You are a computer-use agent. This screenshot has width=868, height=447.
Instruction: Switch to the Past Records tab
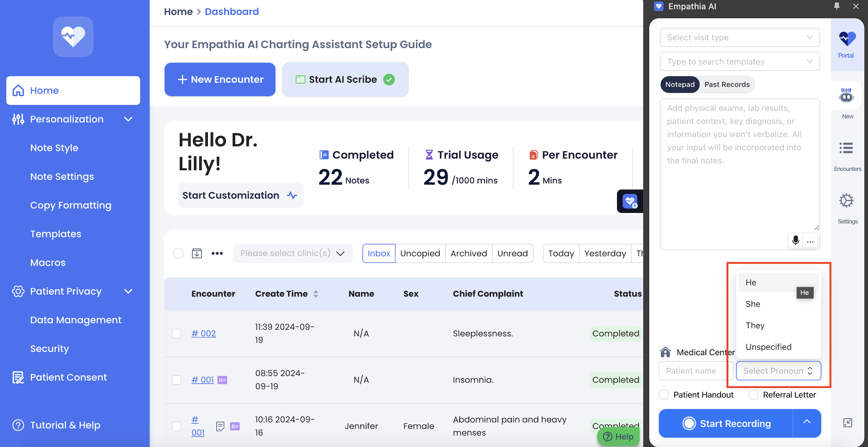[x=727, y=84]
